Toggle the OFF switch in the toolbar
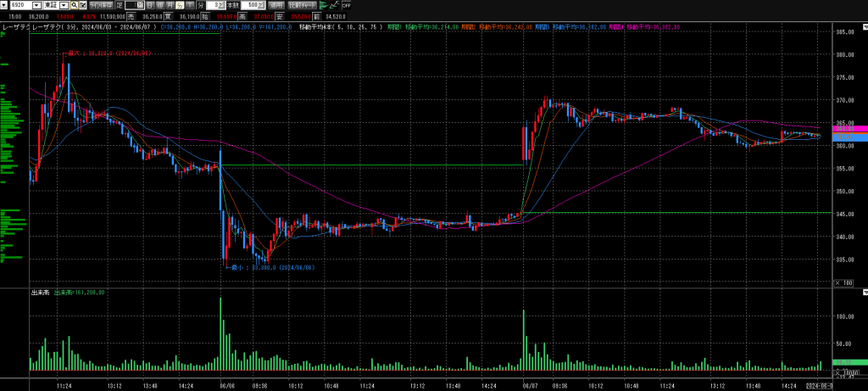Viewport: 868px width, 391px height. 346,5
